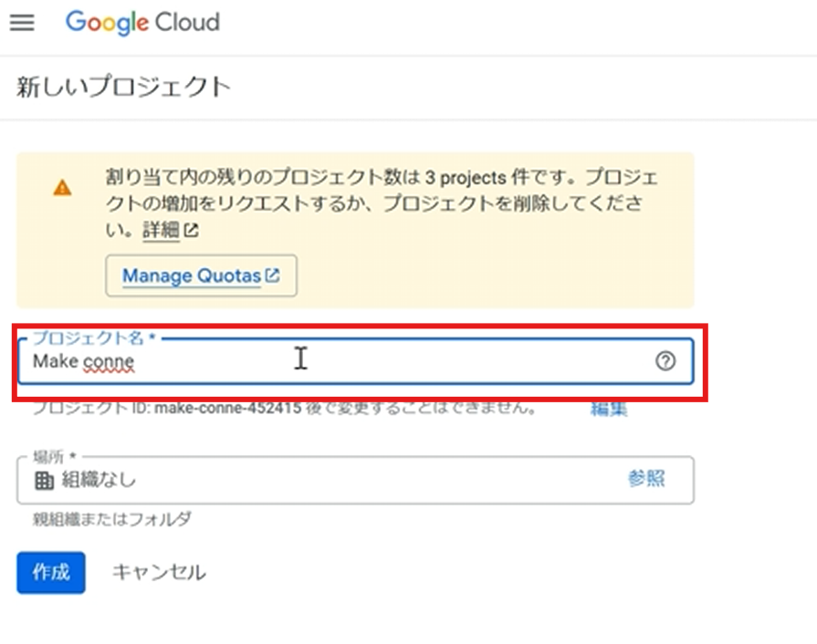Click the 組織なし location value
Screen dimensions: 817x644
tap(99, 480)
